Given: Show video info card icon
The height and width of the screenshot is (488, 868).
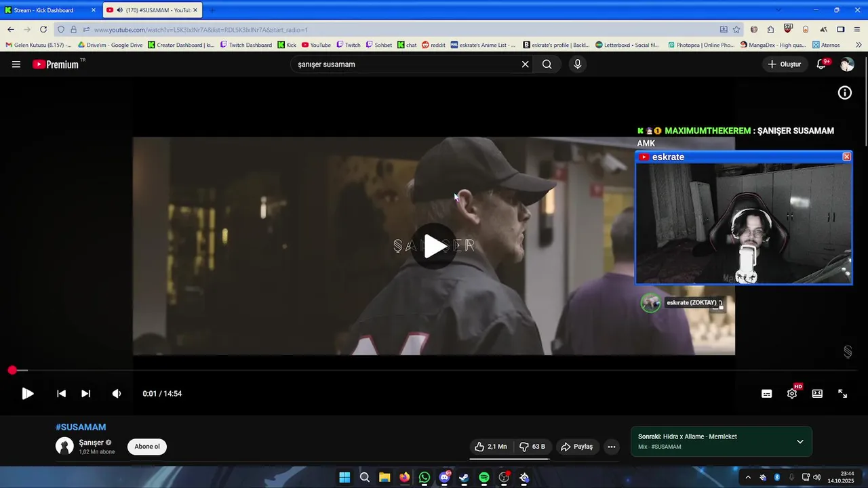Looking at the screenshot, I should (x=845, y=93).
